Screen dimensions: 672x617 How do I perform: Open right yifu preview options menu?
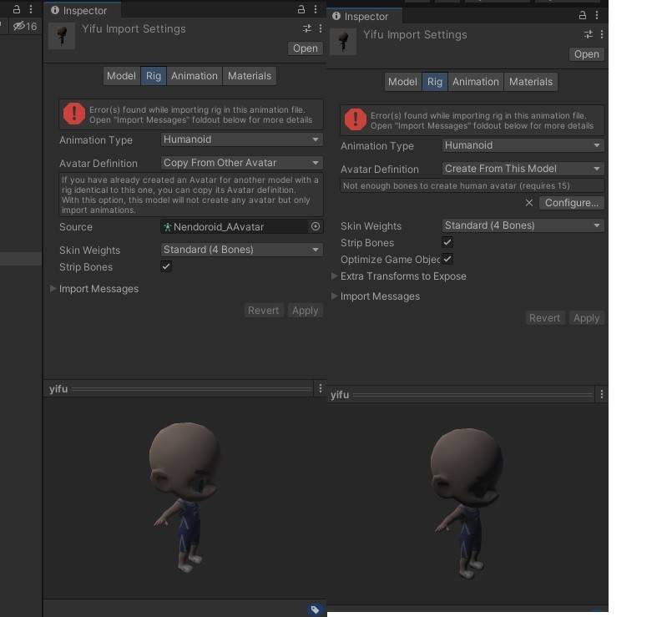pos(602,394)
